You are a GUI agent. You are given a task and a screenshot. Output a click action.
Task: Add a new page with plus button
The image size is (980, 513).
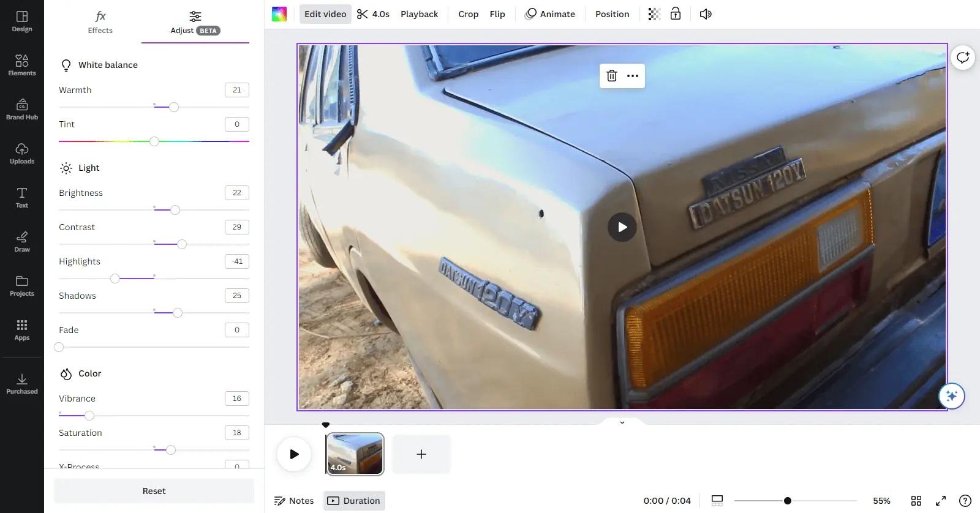point(421,454)
